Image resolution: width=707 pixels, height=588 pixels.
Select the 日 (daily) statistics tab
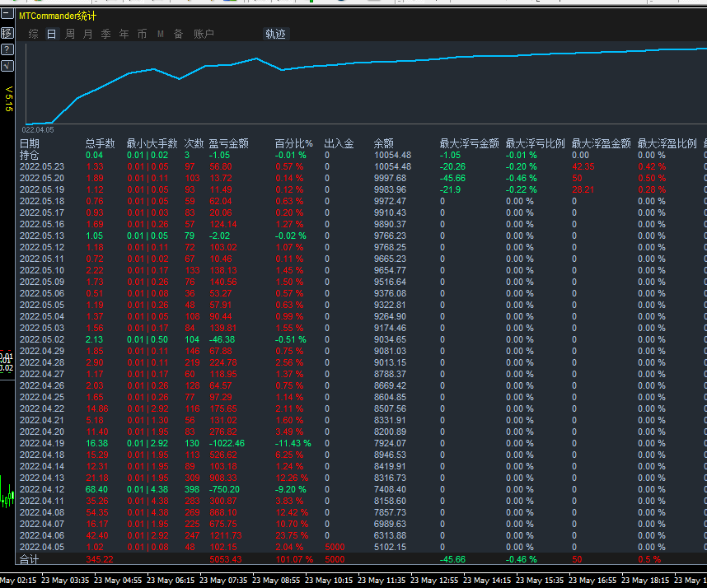point(51,34)
